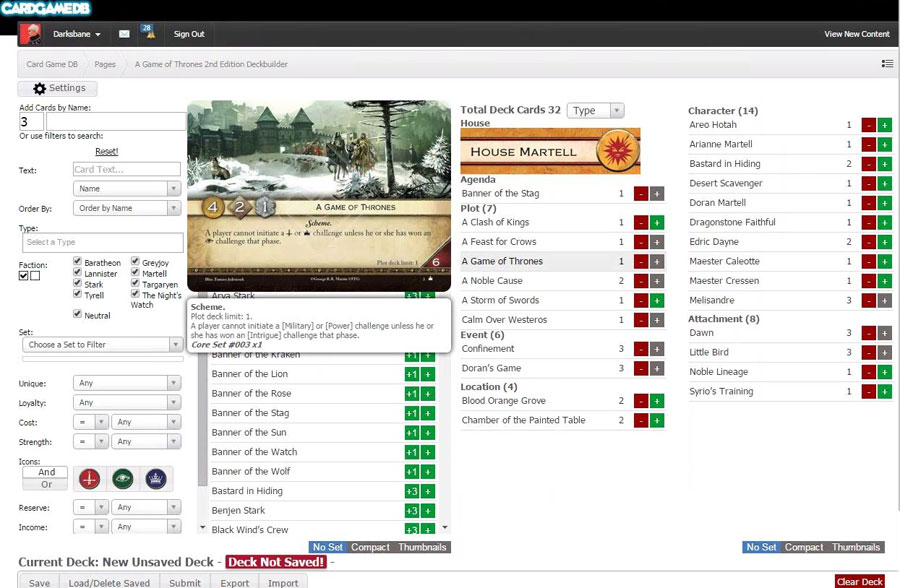The image size is (900, 588).
Task: Click the Export button
Action: 235,582
